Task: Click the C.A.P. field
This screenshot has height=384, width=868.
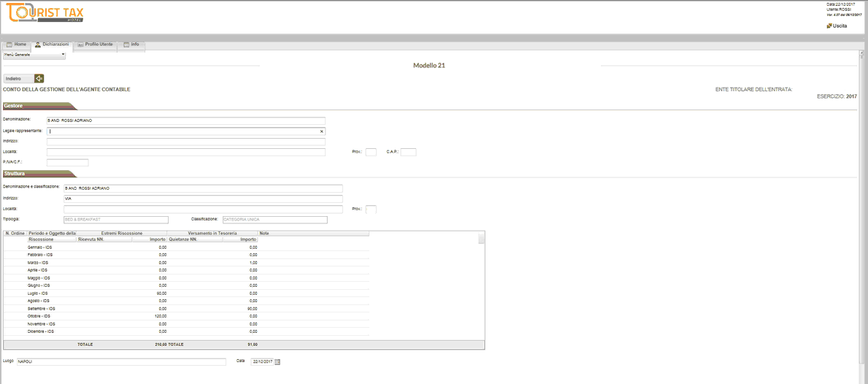Action: 409,152
